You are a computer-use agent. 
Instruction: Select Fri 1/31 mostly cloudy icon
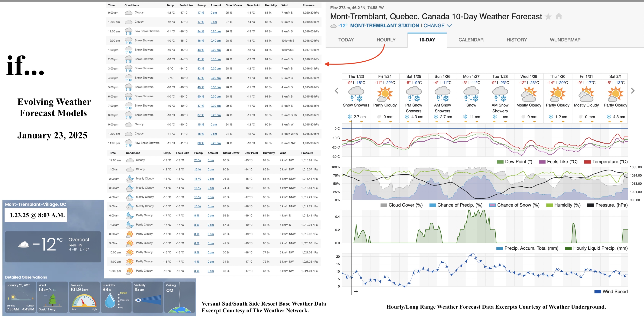(586, 94)
